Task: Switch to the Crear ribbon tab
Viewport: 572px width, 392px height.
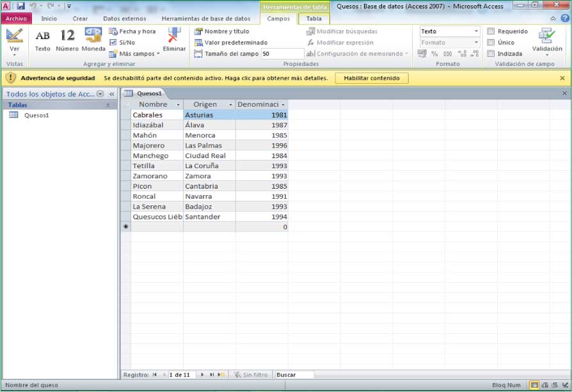Action: pyautogui.click(x=80, y=19)
